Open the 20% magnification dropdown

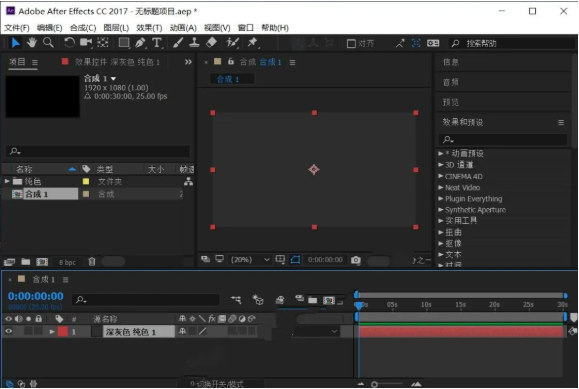[x=250, y=260]
